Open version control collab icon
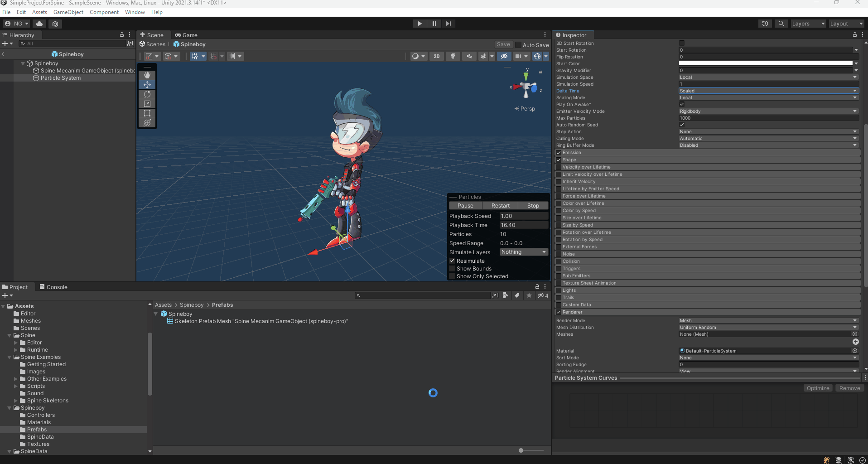This screenshot has height=464, width=868. click(55, 24)
